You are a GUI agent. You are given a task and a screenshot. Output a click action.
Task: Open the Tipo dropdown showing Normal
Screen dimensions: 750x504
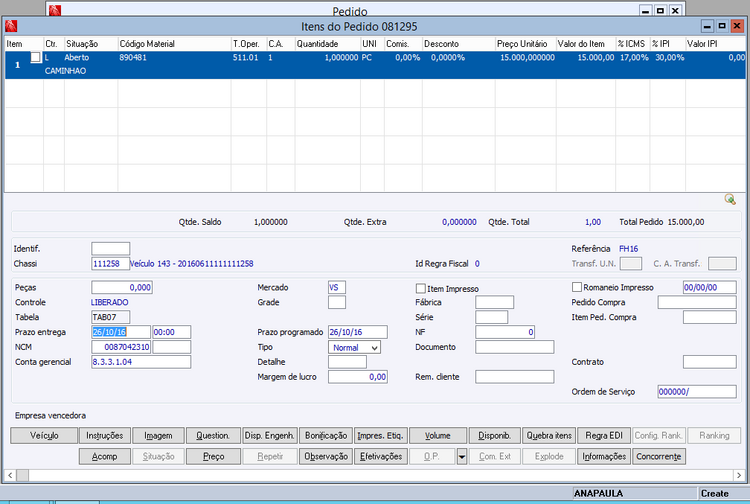click(x=354, y=347)
